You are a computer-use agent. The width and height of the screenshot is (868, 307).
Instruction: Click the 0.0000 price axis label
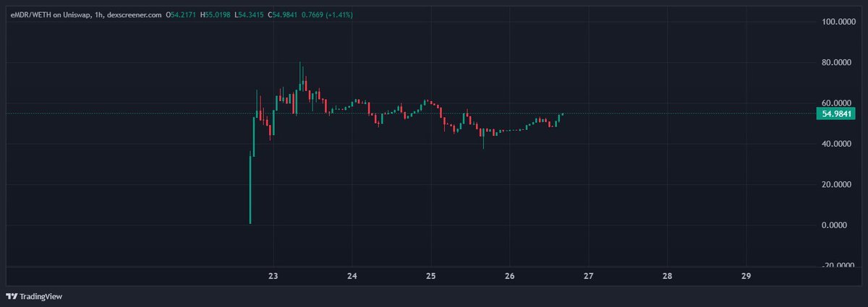[841, 225]
